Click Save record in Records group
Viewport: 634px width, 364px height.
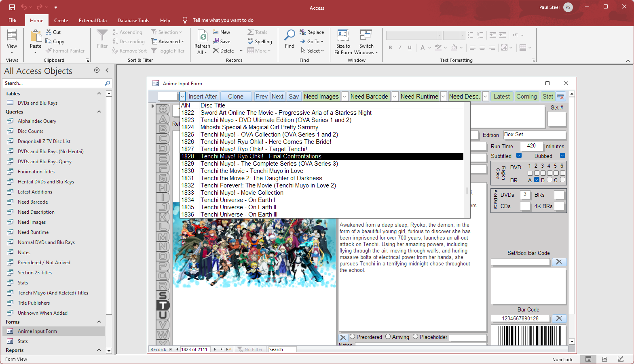click(222, 42)
